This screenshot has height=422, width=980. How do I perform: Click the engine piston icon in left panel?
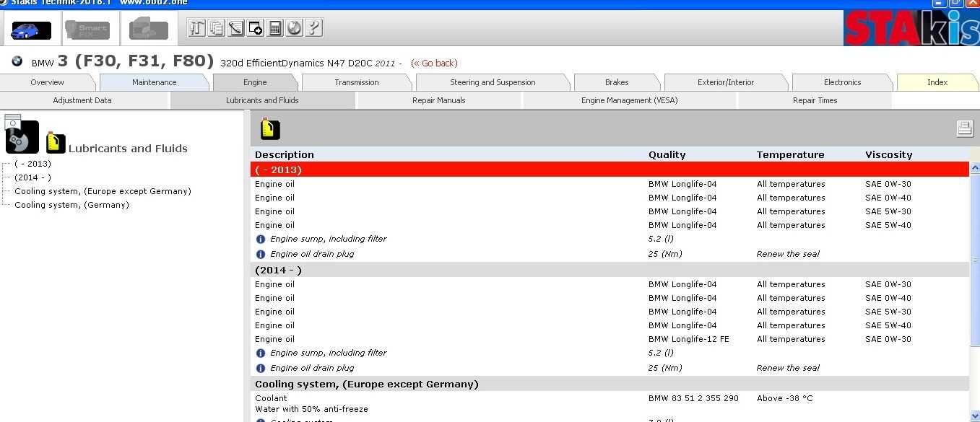coord(22,136)
